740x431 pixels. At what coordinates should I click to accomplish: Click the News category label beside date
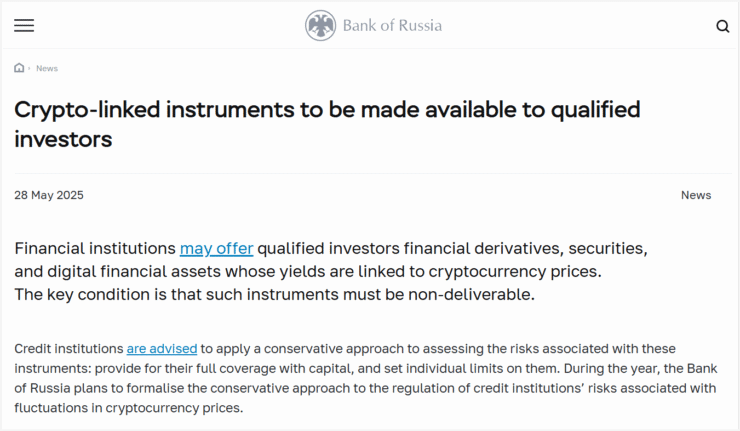tap(696, 195)
